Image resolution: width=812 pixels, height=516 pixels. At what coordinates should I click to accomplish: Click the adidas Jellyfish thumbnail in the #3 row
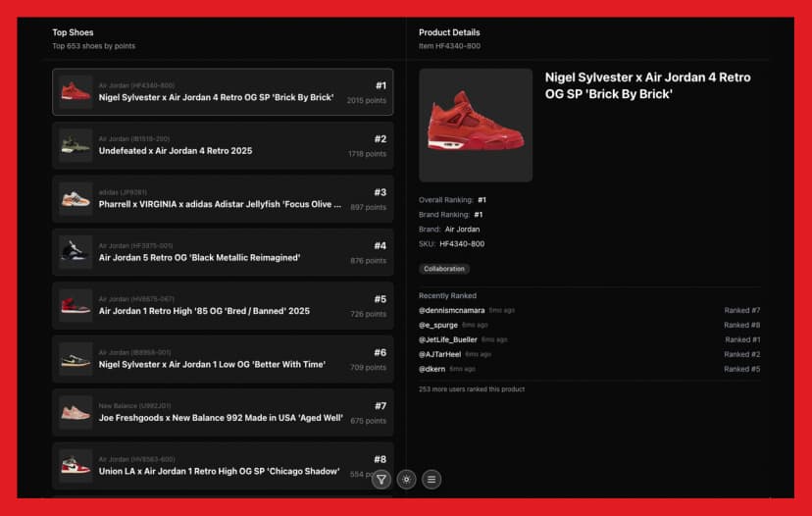(76, 199)
